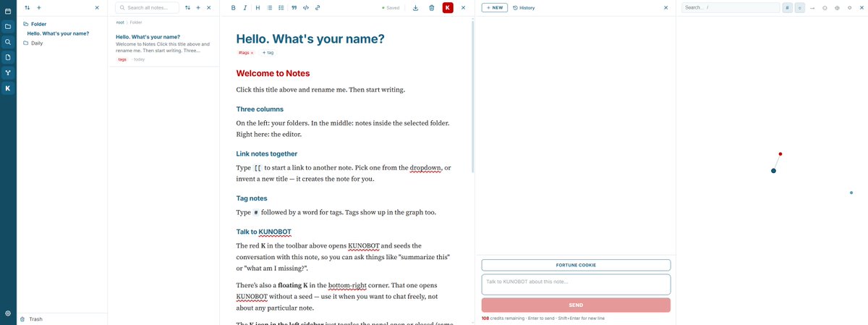Click the FORTUNE COOKIE button
Viewport: 868px width, 325px height.
click(x=576, y=265)
